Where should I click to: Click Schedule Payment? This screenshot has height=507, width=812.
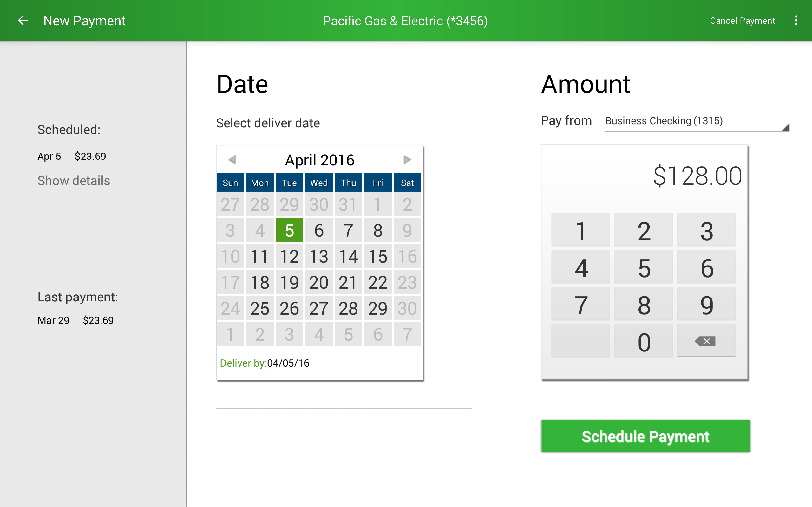point(645,436)
